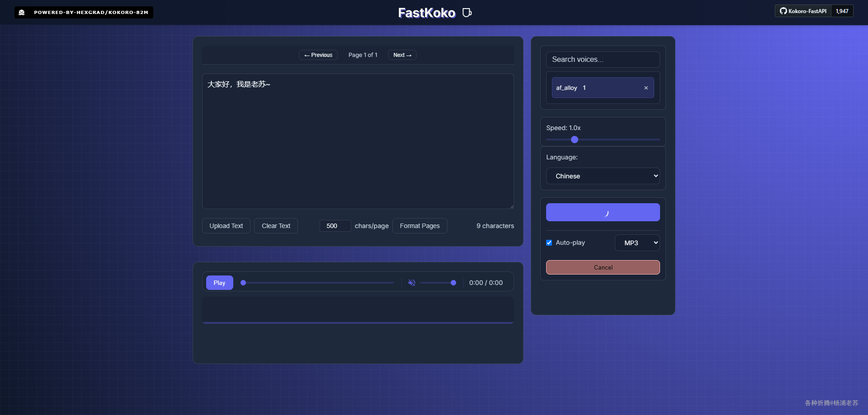868x415 pixels.
Task: Open the Kokoro-FastAPI GitHub link
Action: coord(803,11)
